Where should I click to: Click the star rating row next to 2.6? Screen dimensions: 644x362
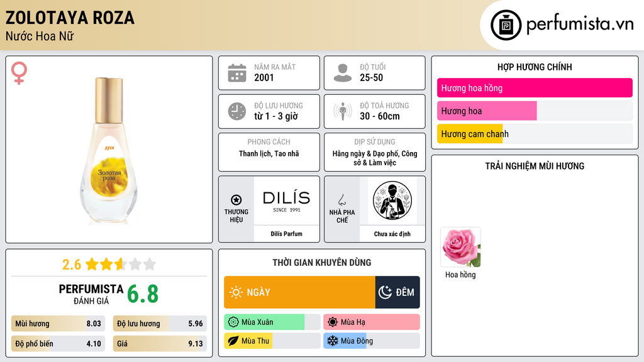coord(121,264)
